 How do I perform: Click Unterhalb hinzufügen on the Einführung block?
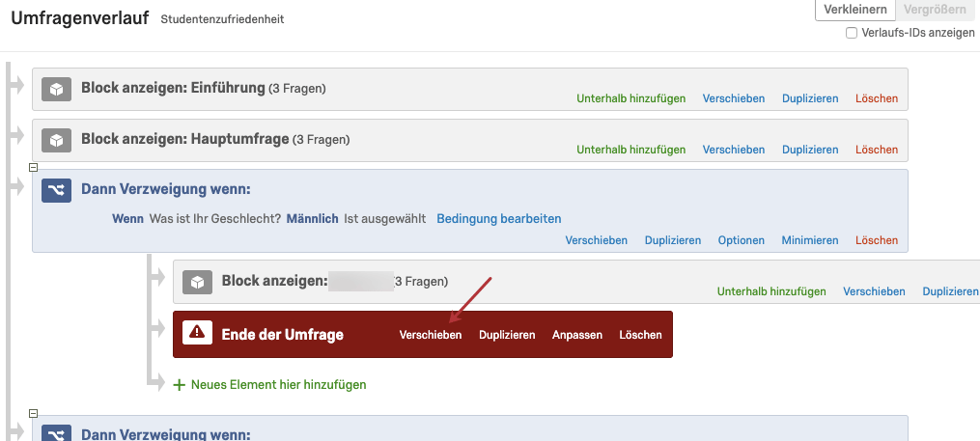[x=630, y=98]
